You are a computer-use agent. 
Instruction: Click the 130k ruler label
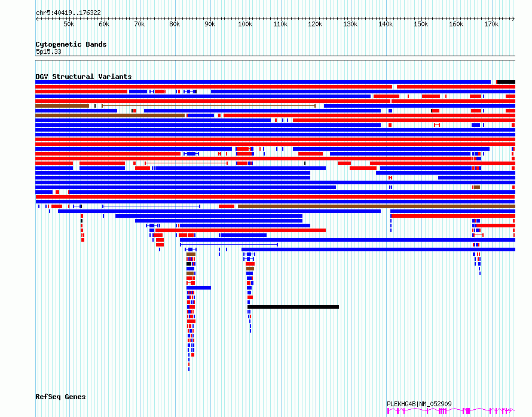350,24
